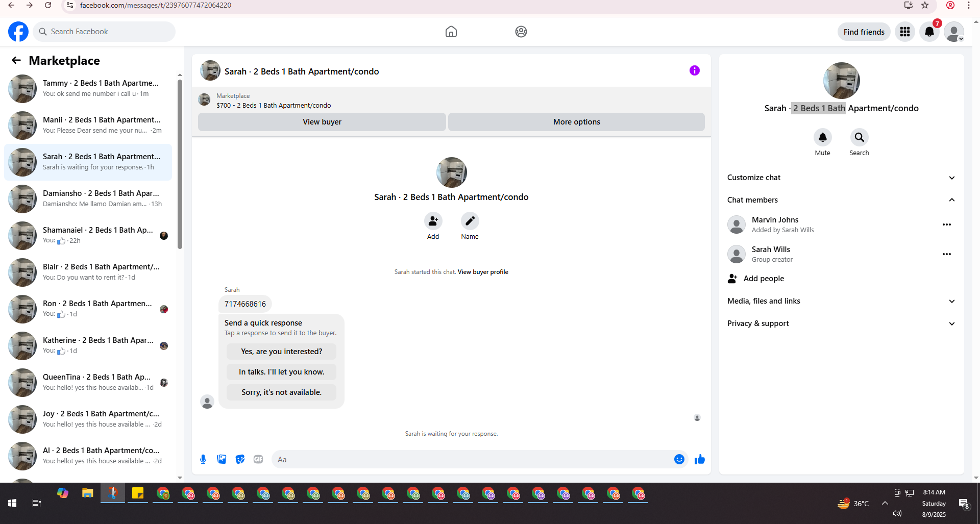Click the purple conversation info icon
Viewport: 980px width, 524px height.
[695, 70]
